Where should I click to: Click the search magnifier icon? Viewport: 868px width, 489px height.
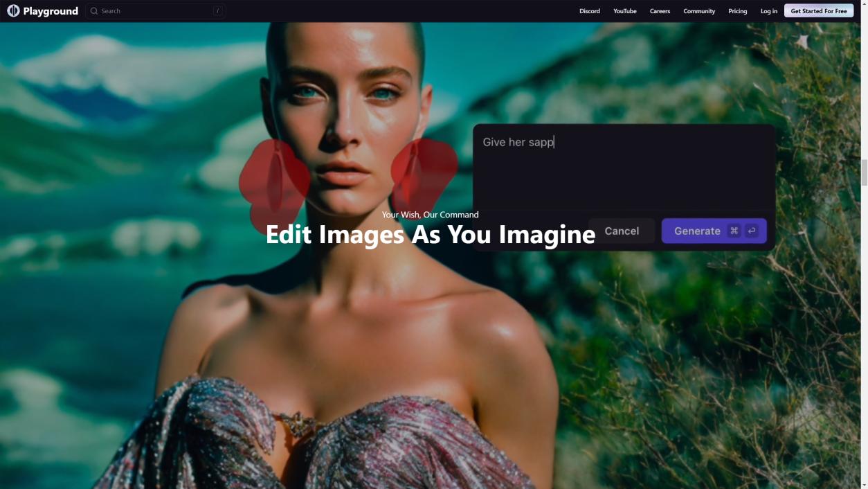94,11
